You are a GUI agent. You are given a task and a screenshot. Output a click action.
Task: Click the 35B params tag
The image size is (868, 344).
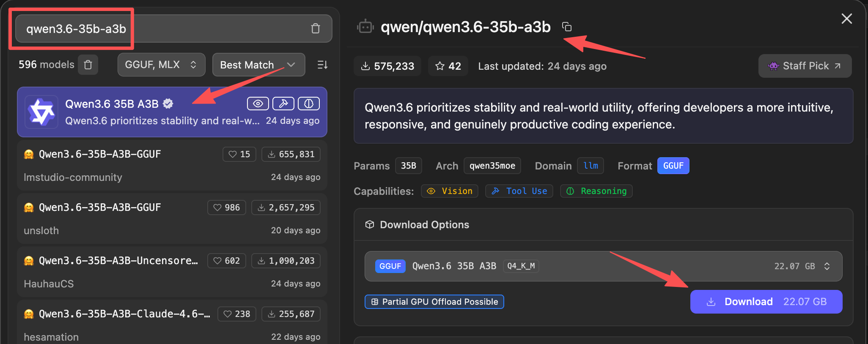pyautogui.click(x=409, y=166)
